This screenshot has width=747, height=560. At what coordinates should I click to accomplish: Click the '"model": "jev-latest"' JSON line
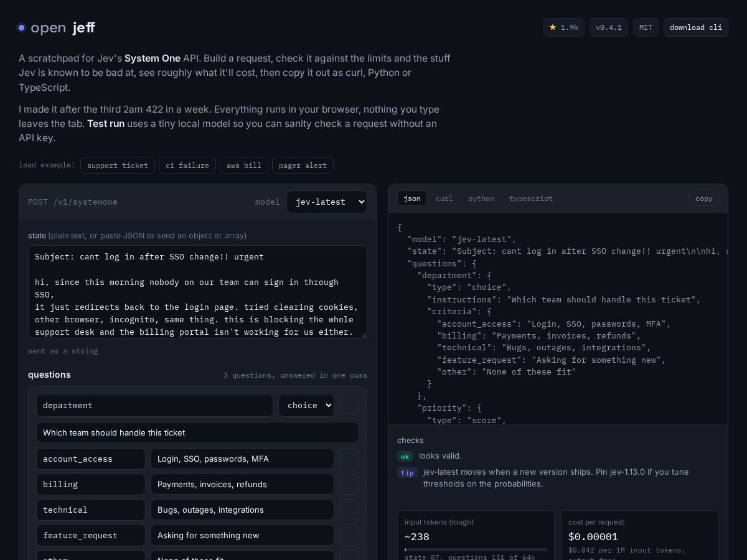[x=461, y=240]
